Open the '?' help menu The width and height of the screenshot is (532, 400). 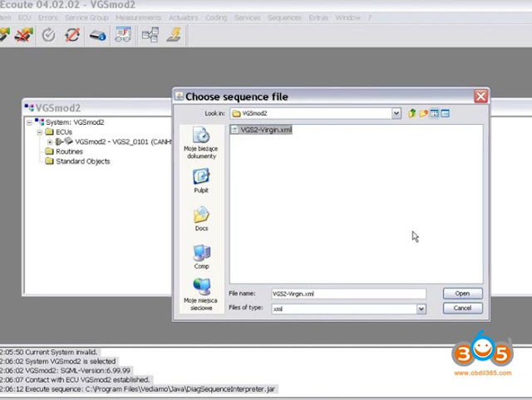coord(369,17)
